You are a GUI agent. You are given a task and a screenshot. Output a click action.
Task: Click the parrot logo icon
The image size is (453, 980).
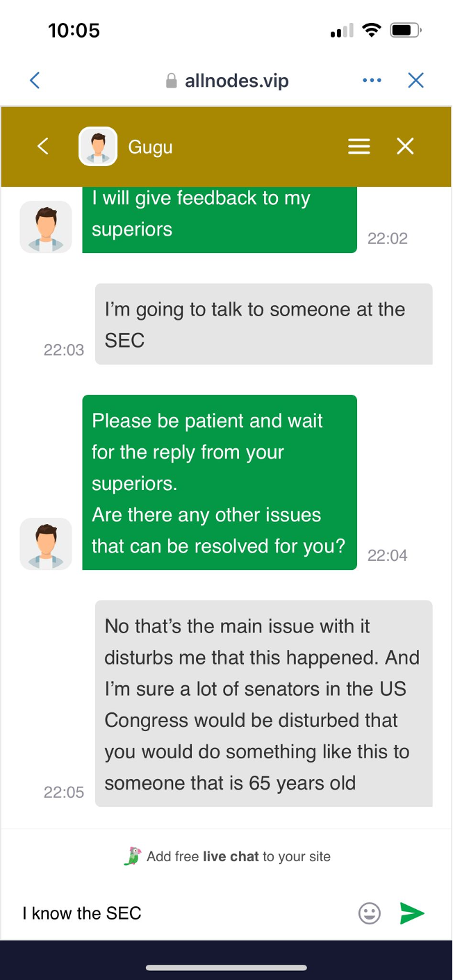pos(132,856)
